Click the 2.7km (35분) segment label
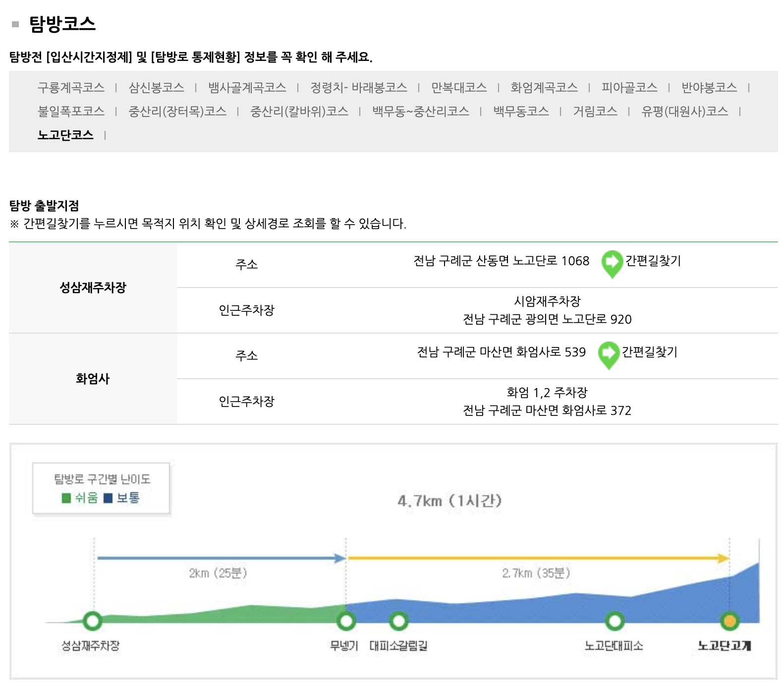Viewport: 784px width, 691px height. (536, 573)
